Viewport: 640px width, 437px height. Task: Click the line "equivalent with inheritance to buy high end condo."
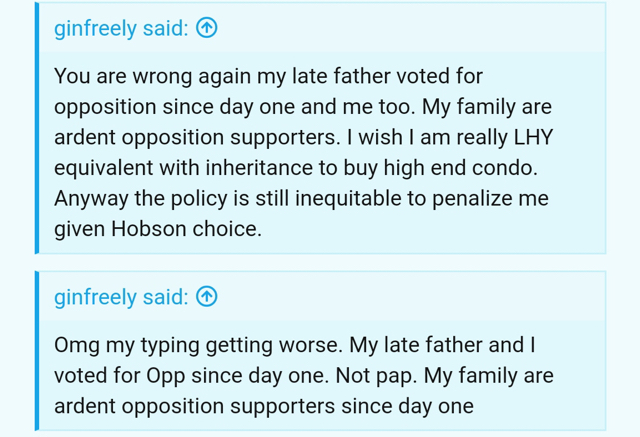296,168
